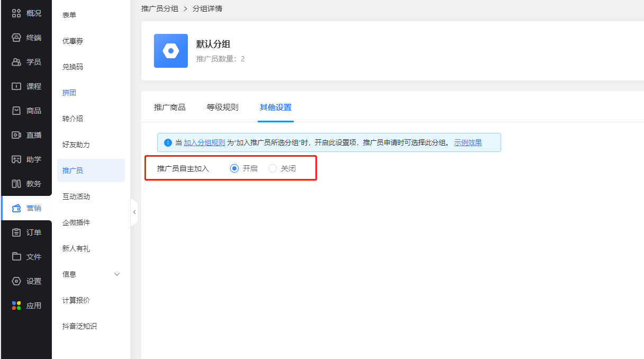Image resolution: width=644 pixels, height=359 pixels.
Task: Collapse the secondary sidebar with arrow handle
Action: point(134,212)
